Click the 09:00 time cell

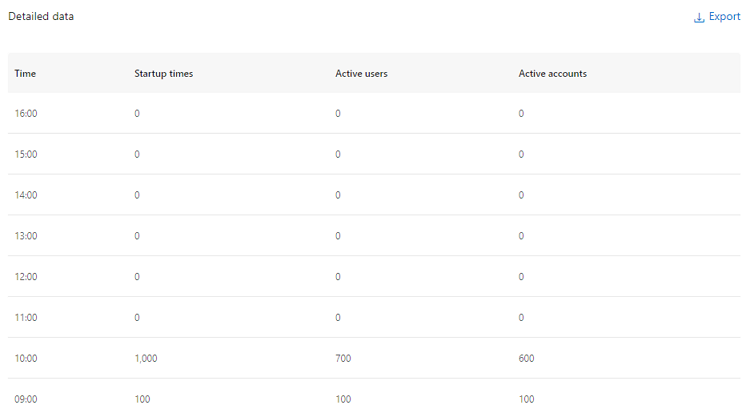click(x=26, y=399)
